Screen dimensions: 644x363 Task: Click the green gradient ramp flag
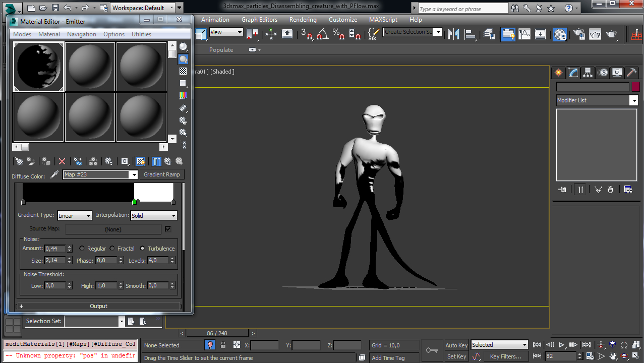tap(134, 202)
